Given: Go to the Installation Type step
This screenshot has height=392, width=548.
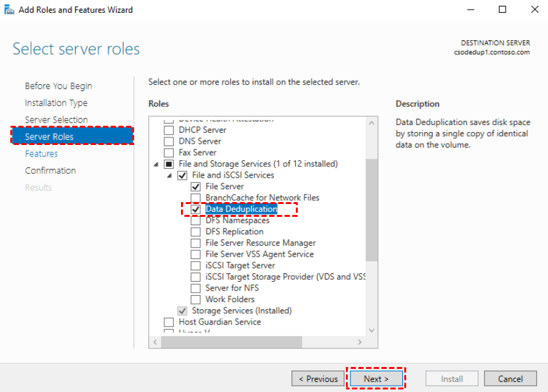Looking at the screenshot, I should click(x=56, y=103).
